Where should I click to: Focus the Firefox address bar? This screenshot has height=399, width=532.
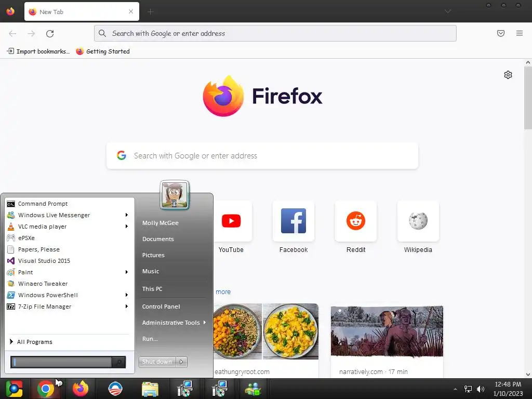click(275, 33)
